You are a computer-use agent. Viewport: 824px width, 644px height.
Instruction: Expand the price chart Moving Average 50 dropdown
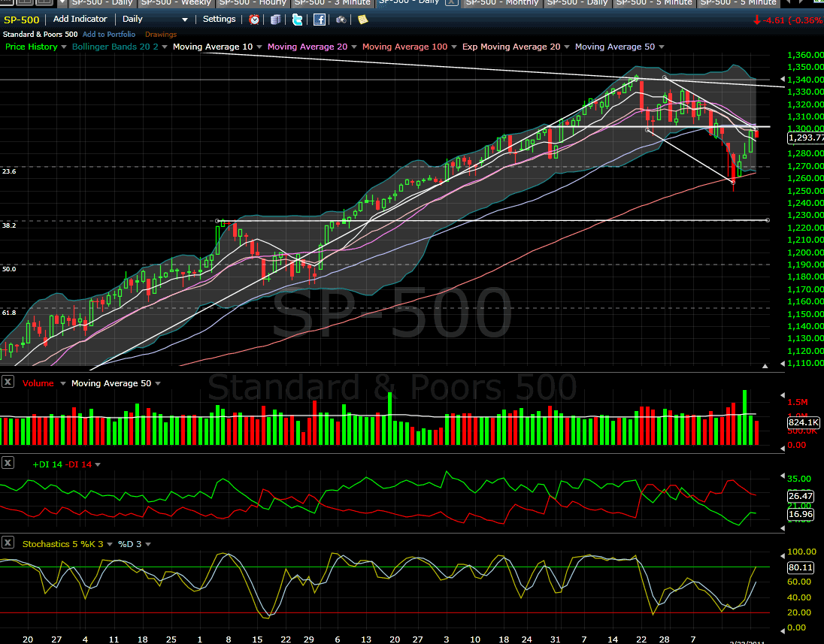pos(662,47)
